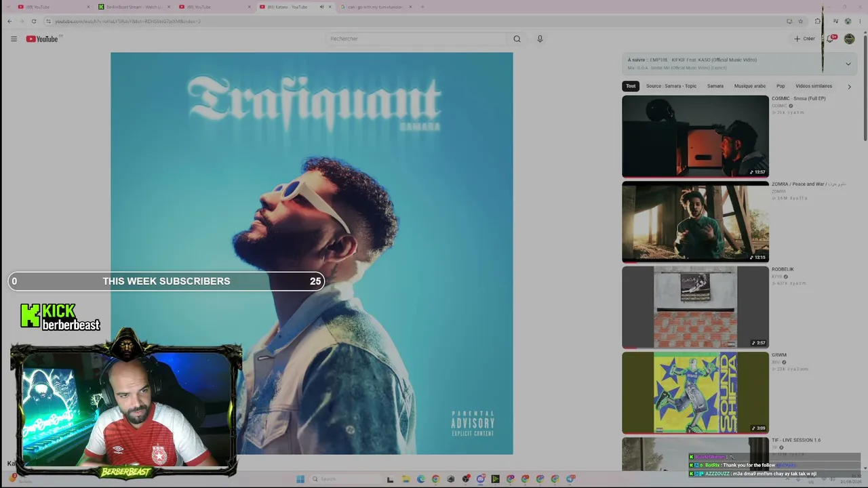The height and width of the screenshot is (488, 868).
Task: Switch to the Katano - YouTube tab
Action: 296,7
